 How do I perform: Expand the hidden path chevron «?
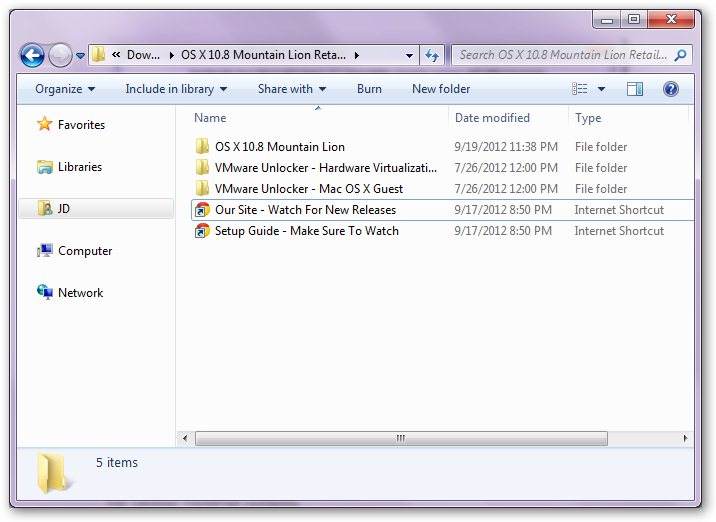[x=116, y=55]
